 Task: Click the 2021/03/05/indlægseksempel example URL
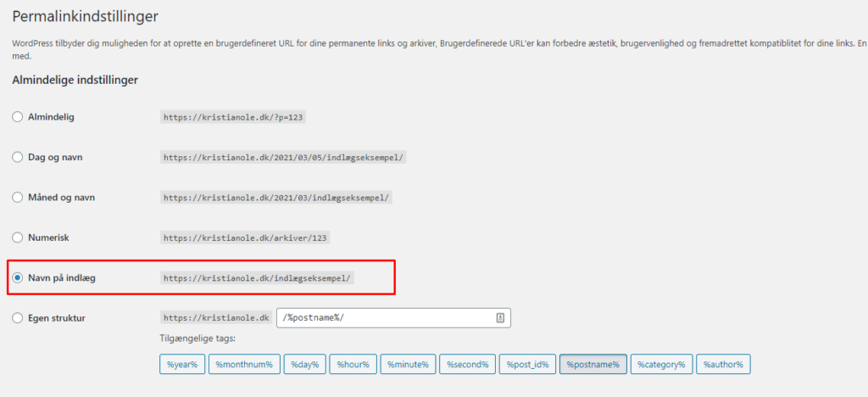284,157
